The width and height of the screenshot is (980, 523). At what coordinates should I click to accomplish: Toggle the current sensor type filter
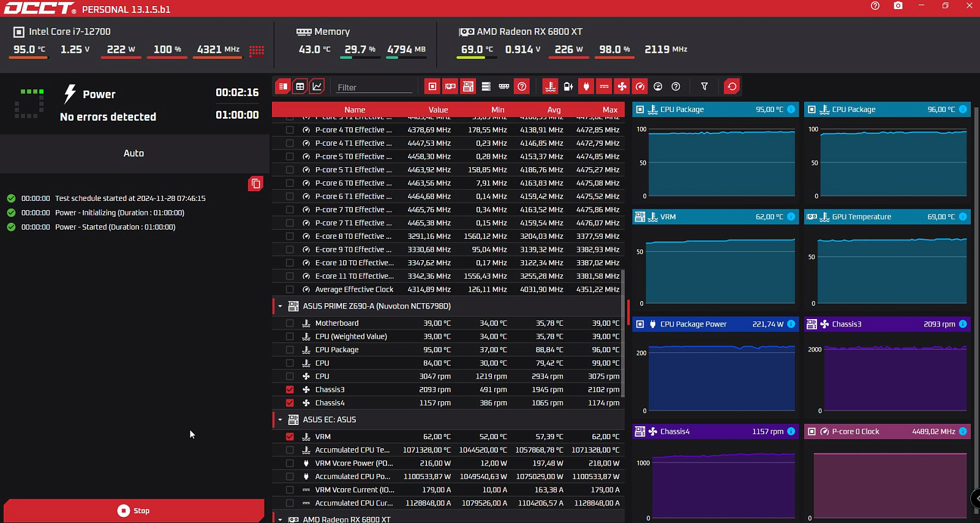click(604, 86)
